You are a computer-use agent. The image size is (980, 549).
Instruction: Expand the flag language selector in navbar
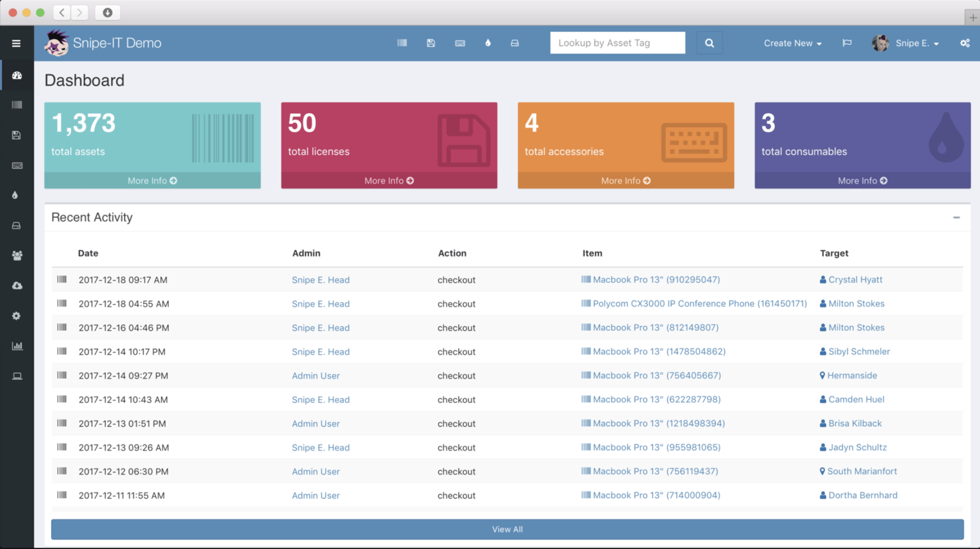click(x=847, y=42)
